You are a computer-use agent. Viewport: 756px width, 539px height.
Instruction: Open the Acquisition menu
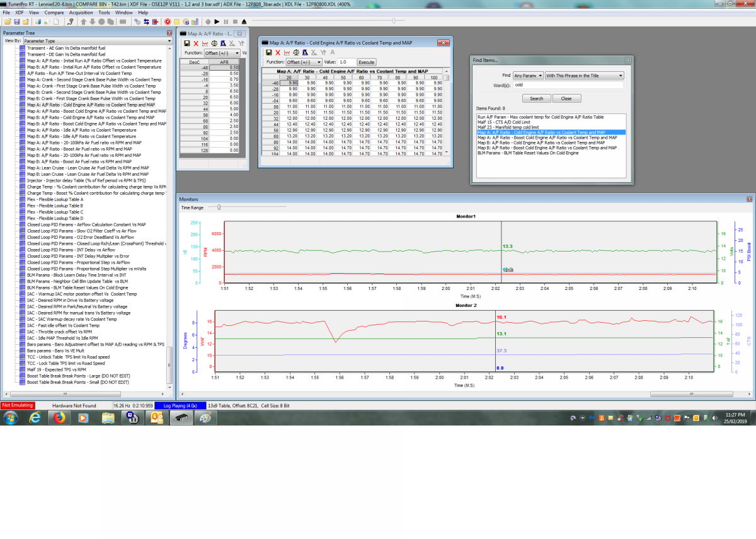pos(81,13)
